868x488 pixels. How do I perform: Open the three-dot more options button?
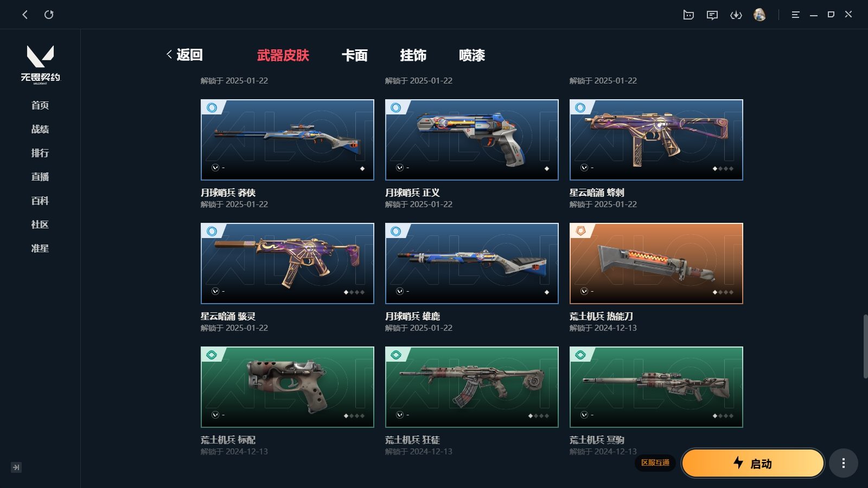point(843,463)
